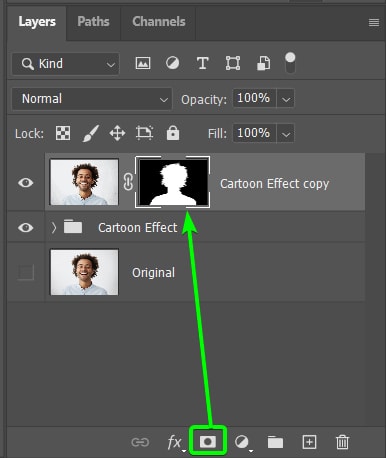The width and height of the screenshot is (386, 458).
Task: Expand the Cartoon Effect group chevron
Action: [x=54, y=227]
